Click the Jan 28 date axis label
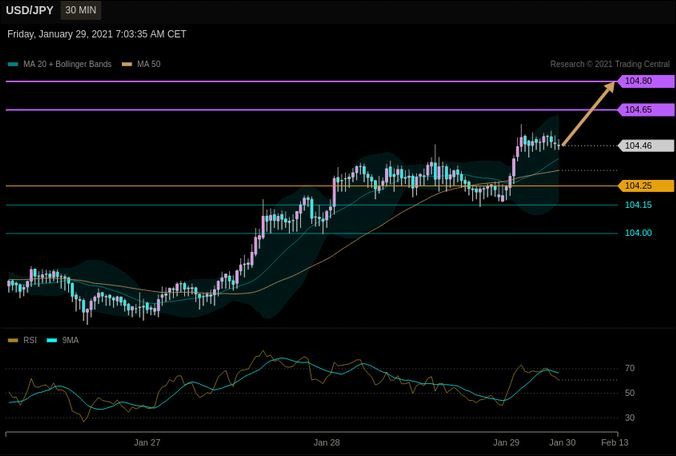Viewport: 676px width, 456px height. point(327,443)
